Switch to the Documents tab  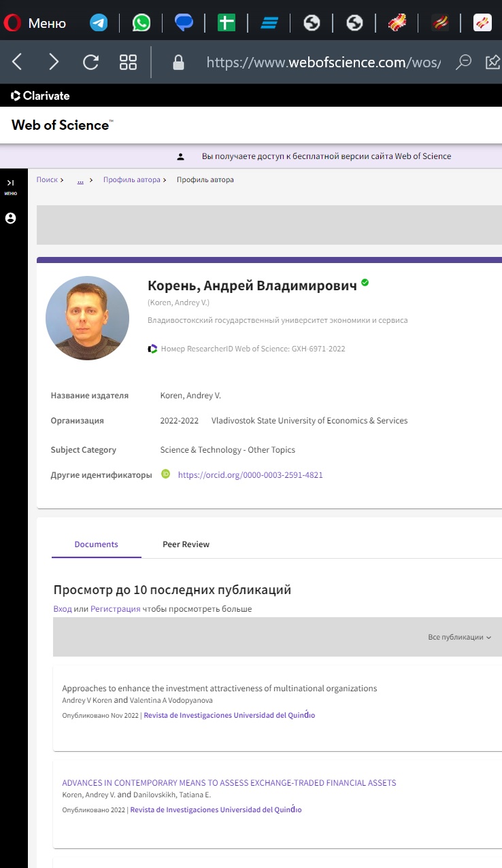(97, 544)
